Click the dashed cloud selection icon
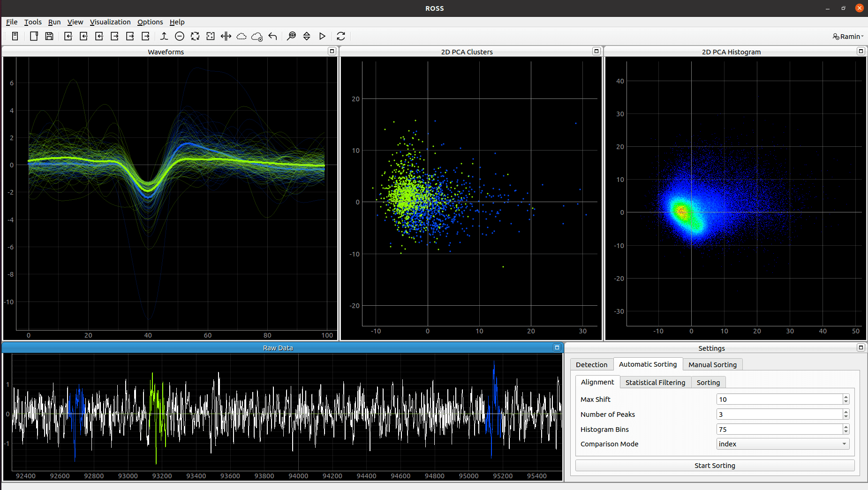868x490 pixels. [242, 36]
